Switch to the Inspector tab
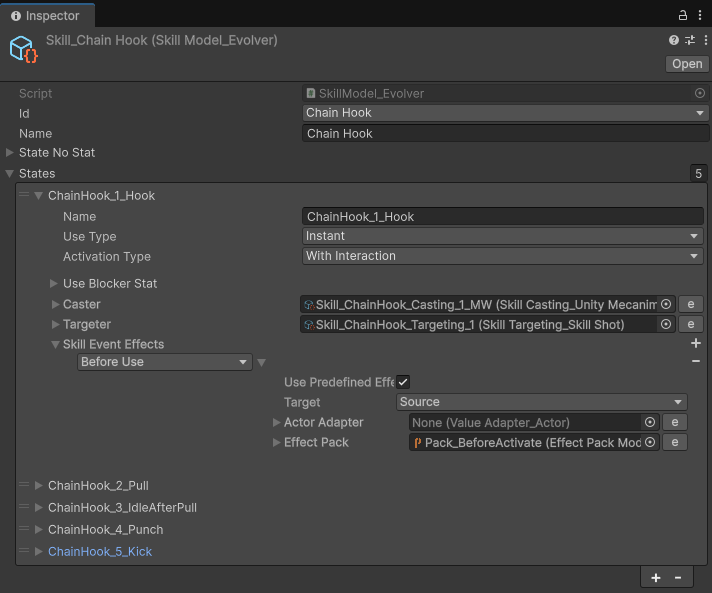712x593 pixels. pos(47,15)
